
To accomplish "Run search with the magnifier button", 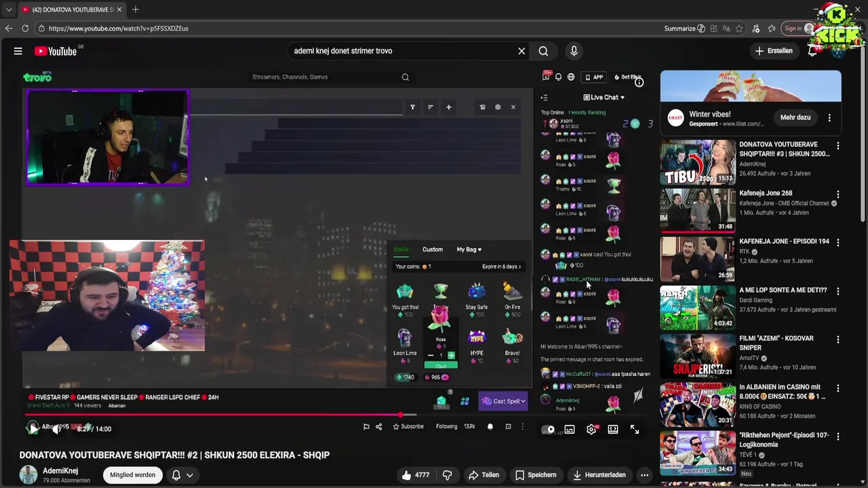I will [x=543, y=51].
